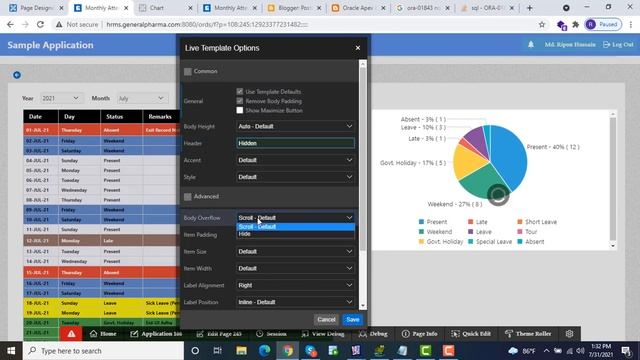The width and height of the screenshot is (640, 360).
Task: Open the Item Width dropdown
Action: 295,268
